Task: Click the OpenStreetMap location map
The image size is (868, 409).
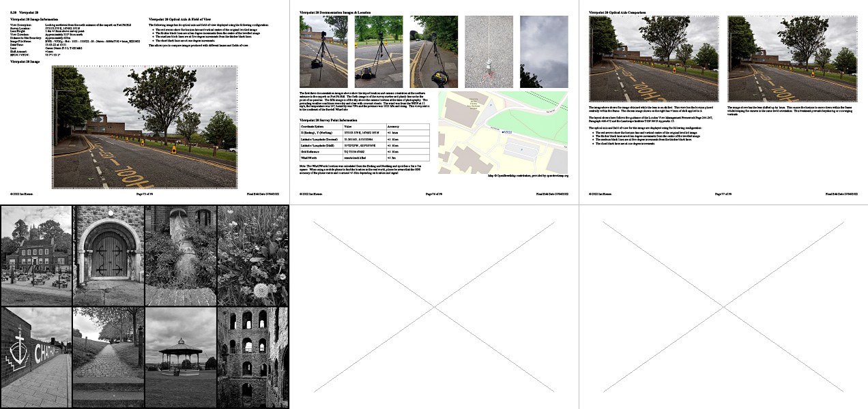Action: click(502, 132)
